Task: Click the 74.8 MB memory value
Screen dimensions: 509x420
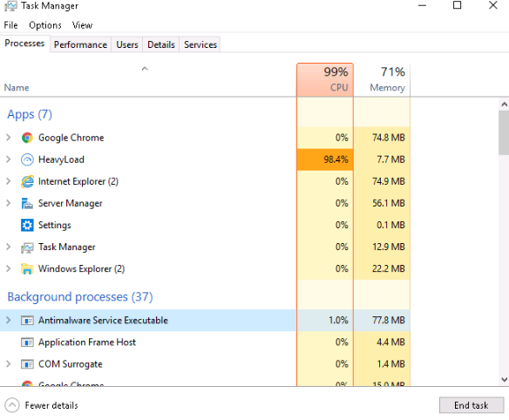Action: pos(389,138)
